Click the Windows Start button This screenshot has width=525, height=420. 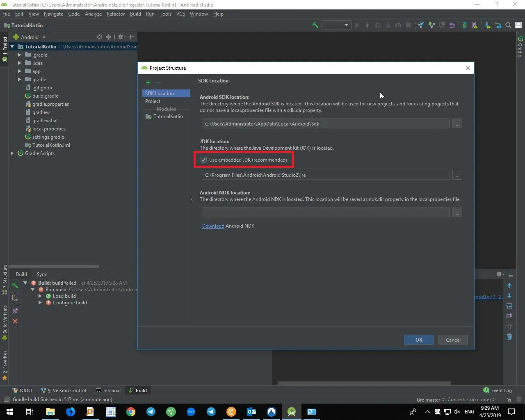(9, 412)
